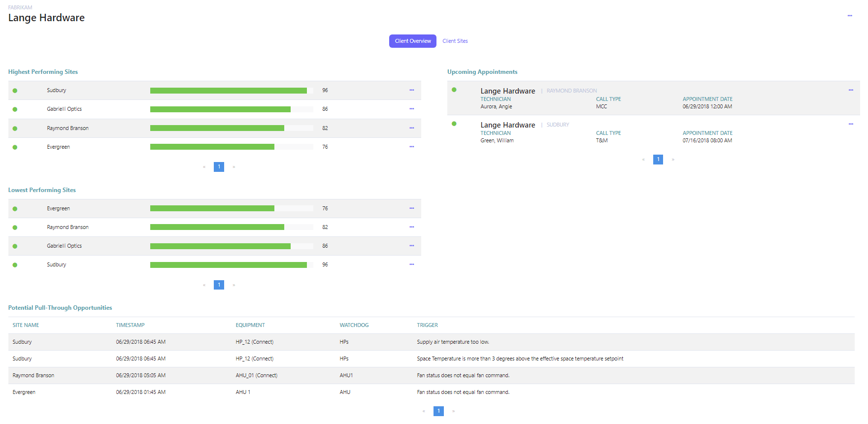This screenshot has width=868, height=424.
Task: Go to next page of Upcoming Appointments
Action: [673, 160]
